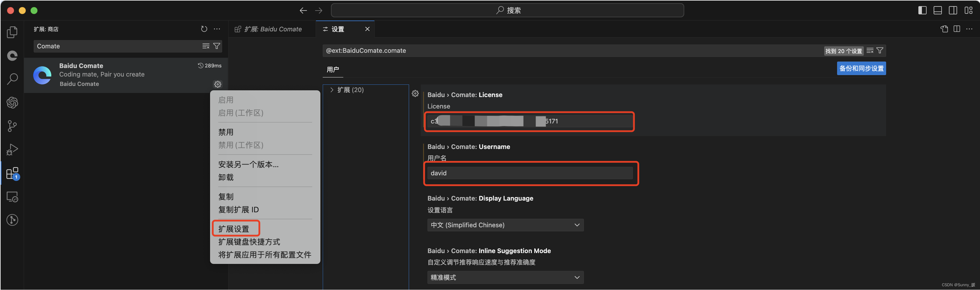The width and height of the screenshot is (980, 290).
Task: Toggle the secondary side bar layout icon
Action: (953, 10)
